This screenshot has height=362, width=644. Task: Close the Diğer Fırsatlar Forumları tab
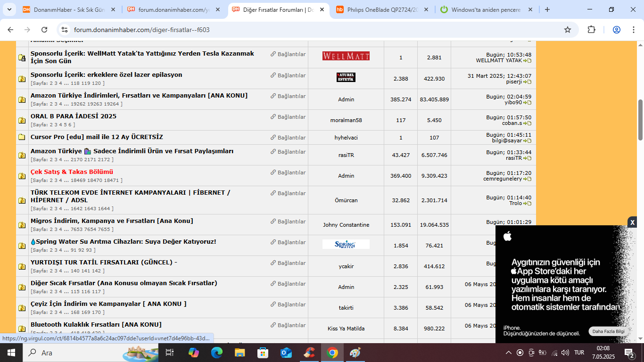click(322, 9)
